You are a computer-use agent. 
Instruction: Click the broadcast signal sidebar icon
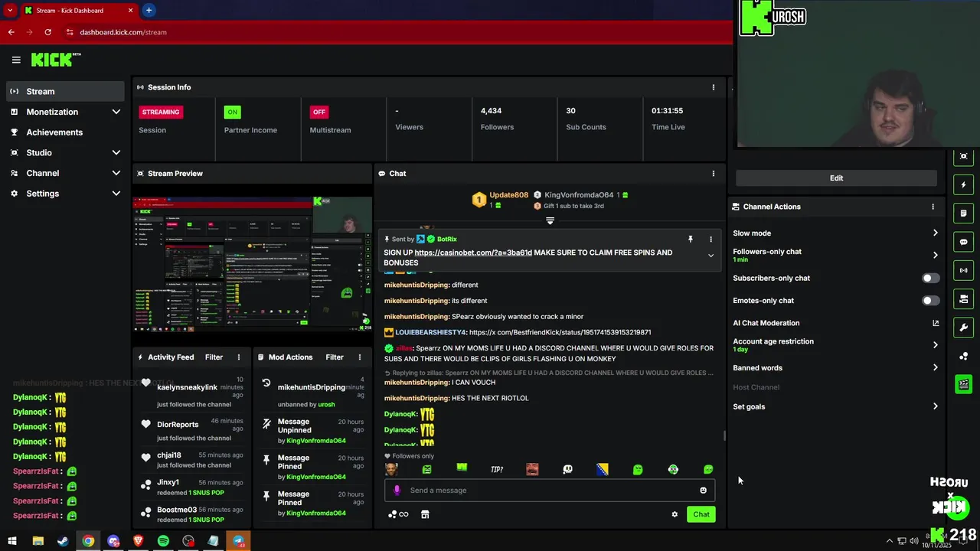(964, 270)
